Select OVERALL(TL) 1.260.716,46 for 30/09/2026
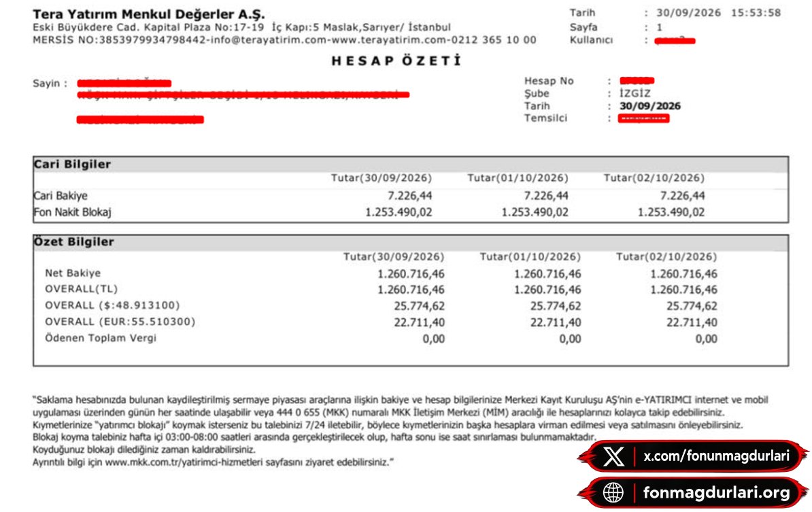Viewport: 812px width, 512px height. (411, 290)
